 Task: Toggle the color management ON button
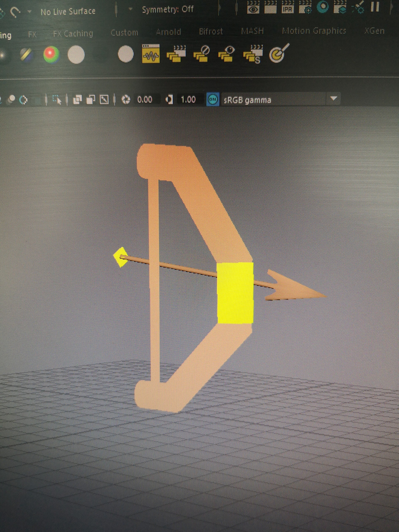click(213, 99)
